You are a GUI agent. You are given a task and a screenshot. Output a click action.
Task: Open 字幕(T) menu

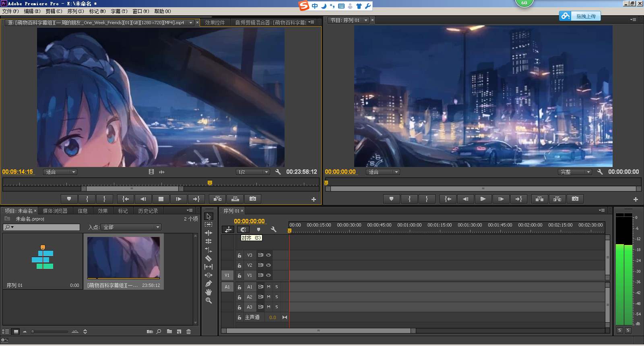(x=119, y=11)
